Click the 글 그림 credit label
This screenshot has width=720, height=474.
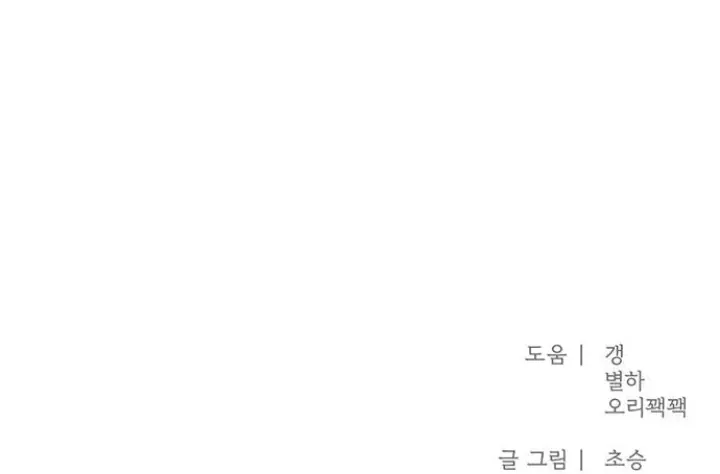(x=533, y=459)
